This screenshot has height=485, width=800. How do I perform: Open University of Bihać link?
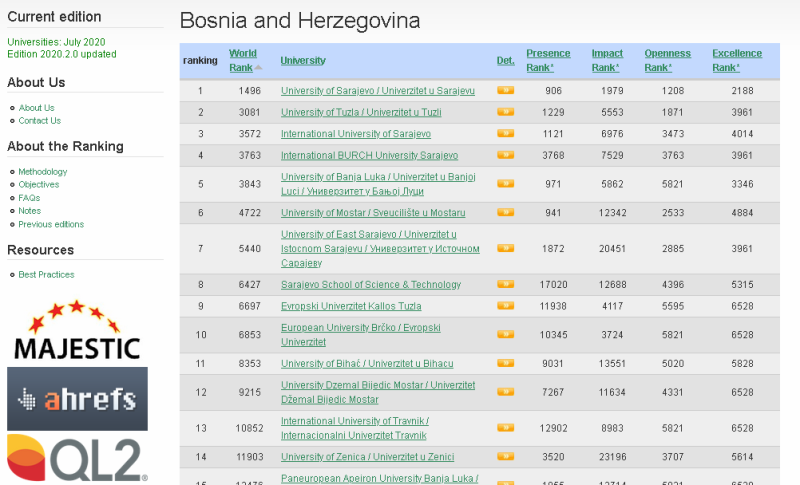[367, 363]
